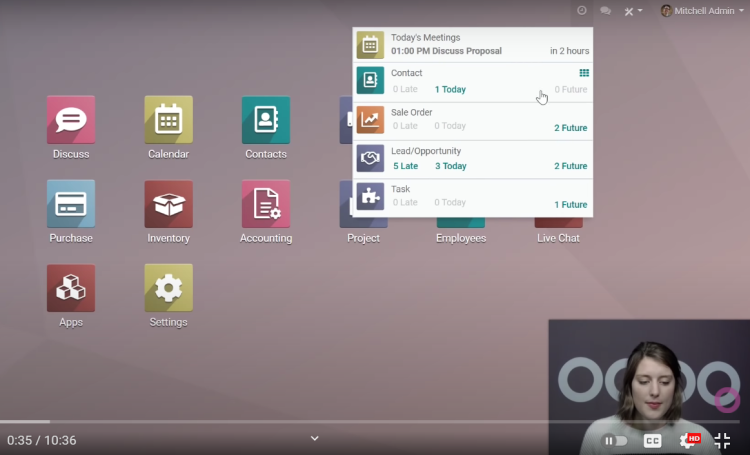The image size is (750, 455).
Task: Click the Today's Meetings calendar icon
Action: coord(370,45)
